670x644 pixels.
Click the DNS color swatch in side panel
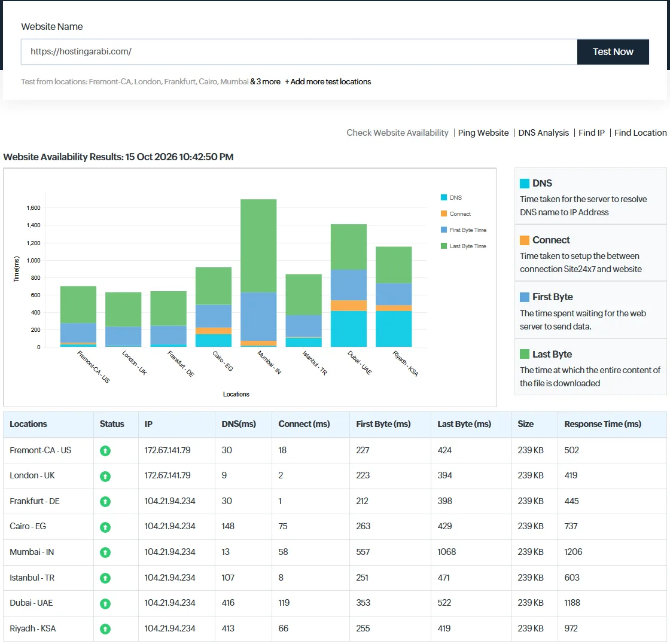tap(525, 184)
